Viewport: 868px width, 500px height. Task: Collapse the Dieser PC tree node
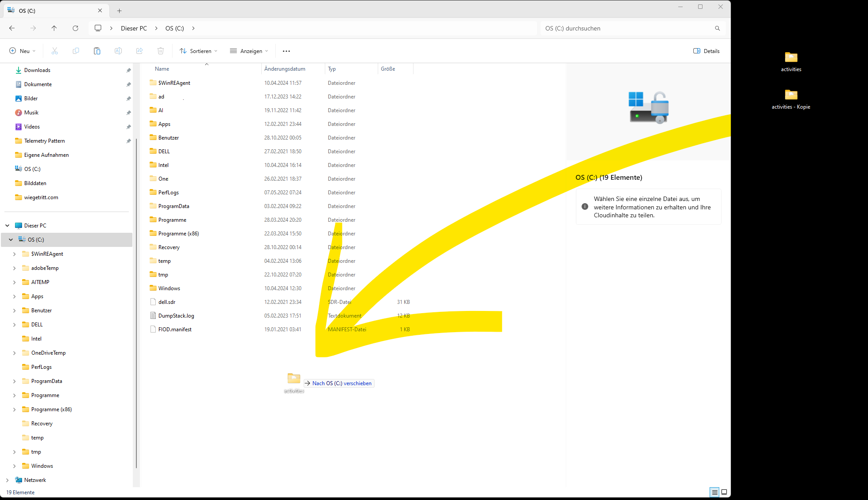[8, 226]
